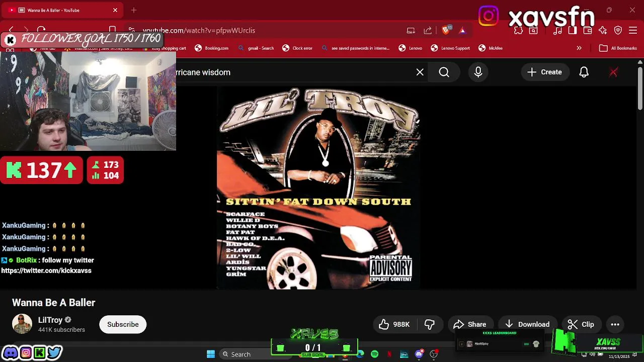Click the share page icon in address bar
The image size is (644, 362).
pos(428,31)
